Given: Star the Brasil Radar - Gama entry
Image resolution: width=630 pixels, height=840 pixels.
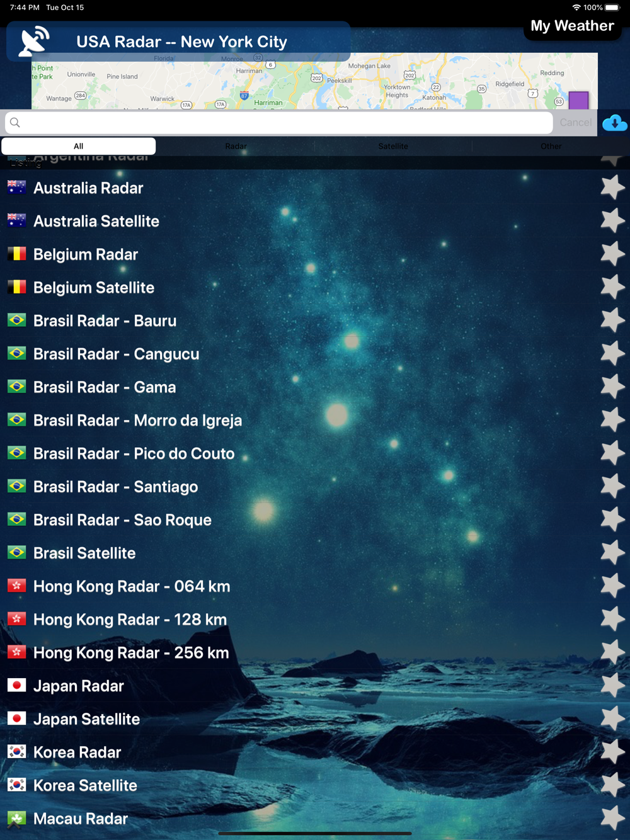Looking at the screenshot, I should tap(612, 387).
